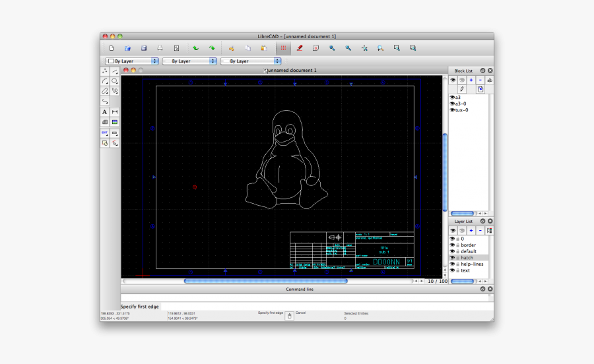
Task: Open the splines tool menu
Action: pyautogui.click(x=115, y=91)
